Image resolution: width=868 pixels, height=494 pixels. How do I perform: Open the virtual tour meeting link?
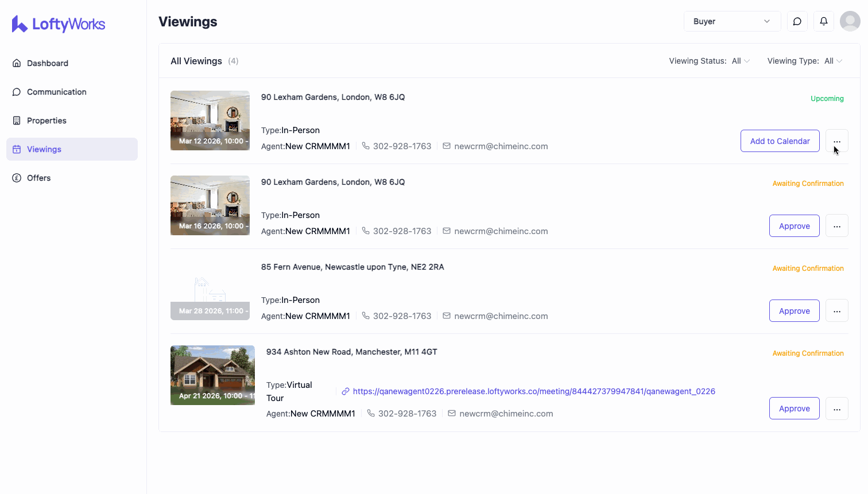[x=533, y=391]
